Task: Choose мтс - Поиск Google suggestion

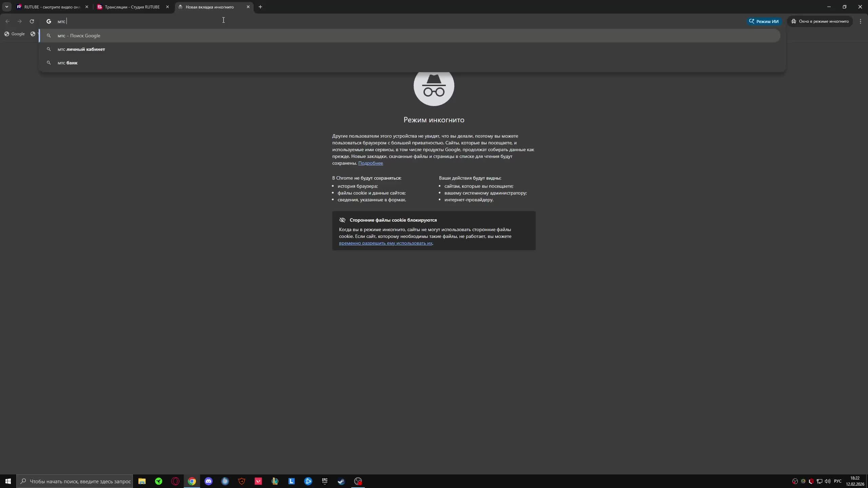Action: [x=79, y=36]
